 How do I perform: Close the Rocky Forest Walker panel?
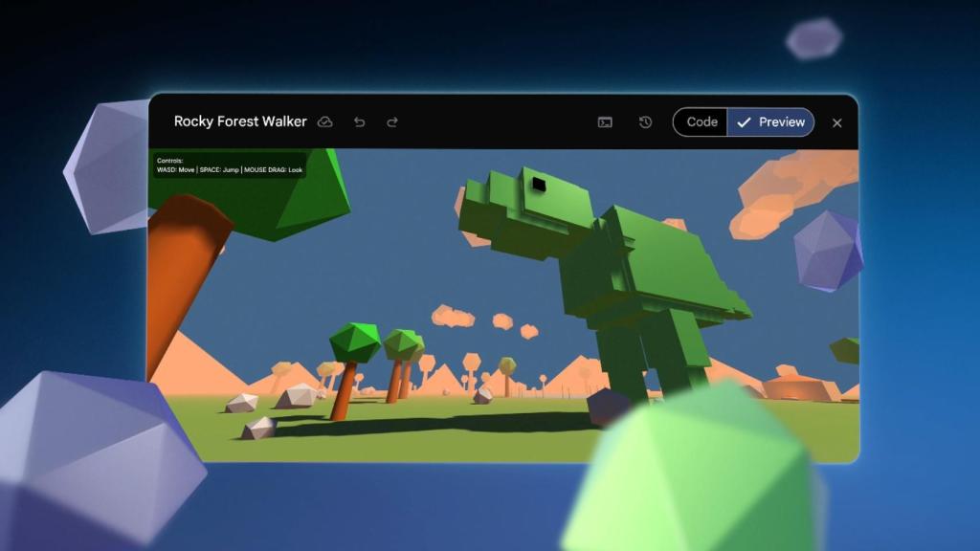tap(837, 122)
